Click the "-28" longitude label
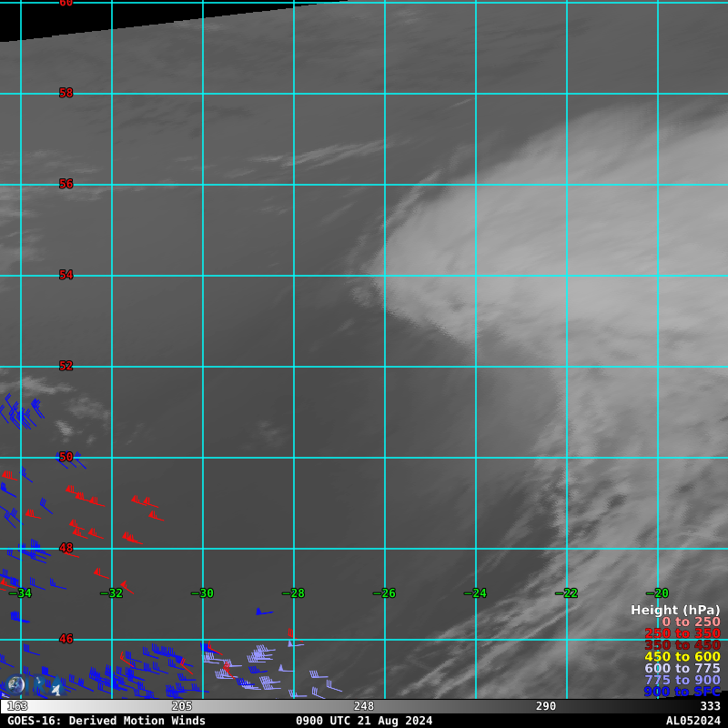The height and width of the screenshot is (728, 728). pos(293,593)
